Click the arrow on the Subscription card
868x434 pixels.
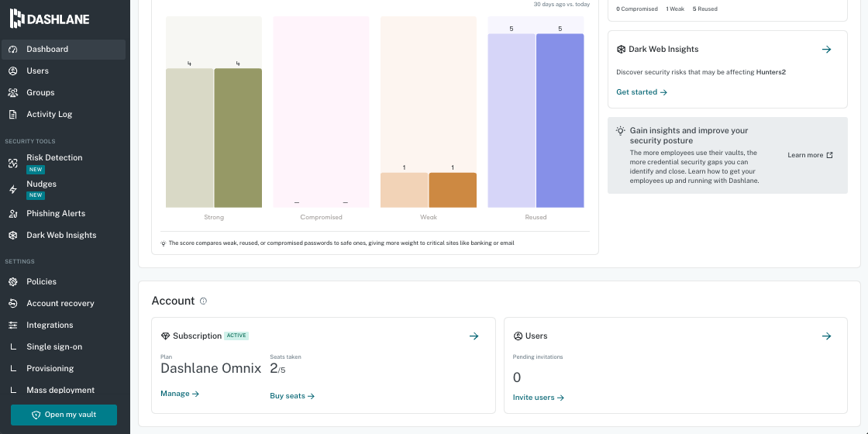point(474,336)
